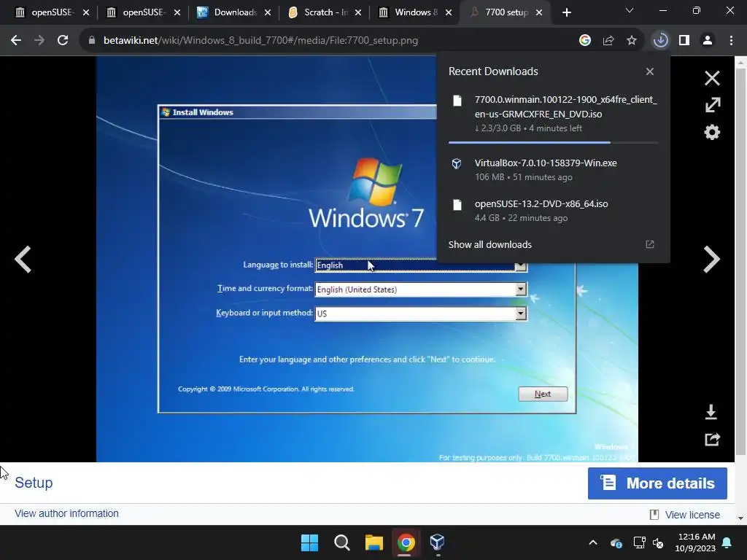Viewport: 747px width, 560px height.
Task: Click the VirtualBox download file icon
Action: [457, 164]
